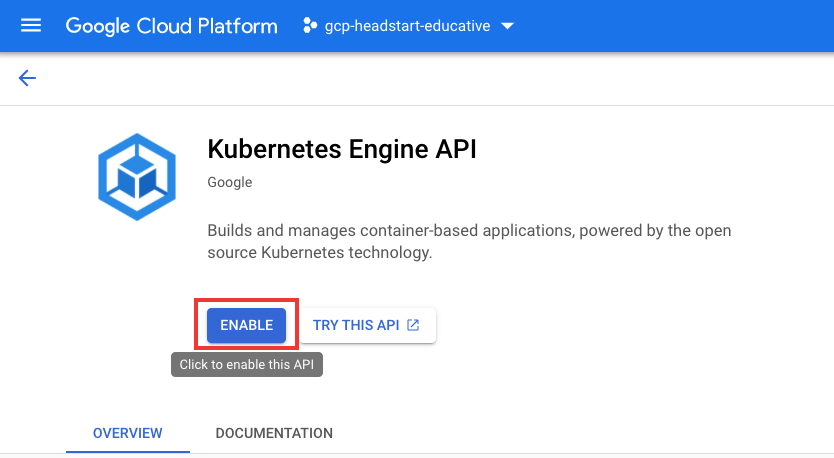Click the Kubernetes Engine hexagon logo
The width and height of the screenshot is (834, 458).
pyautogui.click(x=137, y=177)
